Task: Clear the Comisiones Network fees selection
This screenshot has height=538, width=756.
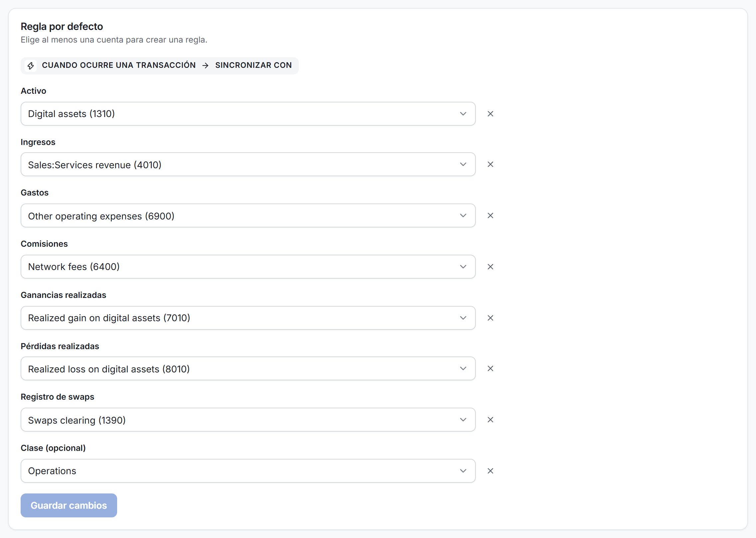Action: tap(490, 267)
